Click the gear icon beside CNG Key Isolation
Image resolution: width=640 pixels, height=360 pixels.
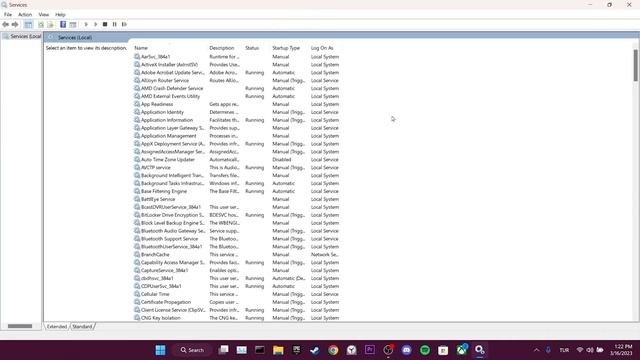click(137, 318)
